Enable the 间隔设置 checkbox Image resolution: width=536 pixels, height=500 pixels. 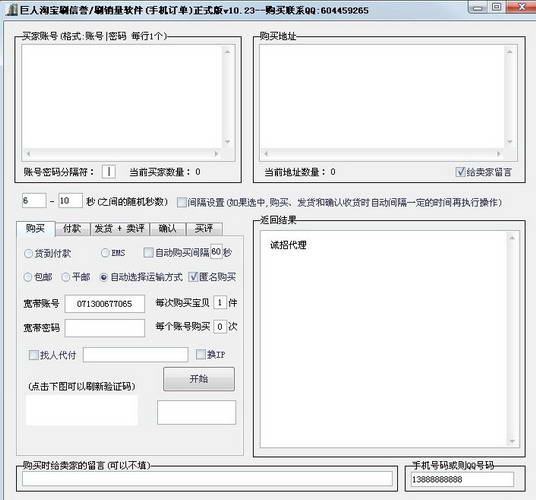182,202
